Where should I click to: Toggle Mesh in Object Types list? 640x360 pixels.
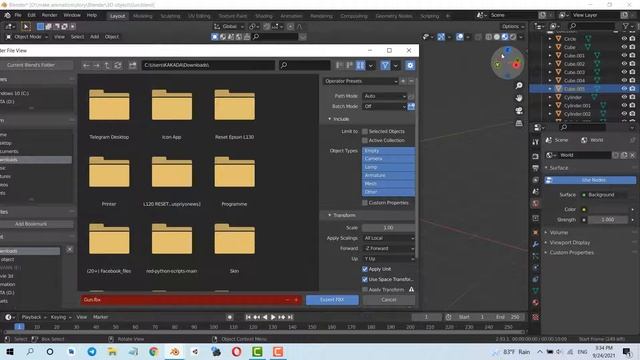click(388, 184)
